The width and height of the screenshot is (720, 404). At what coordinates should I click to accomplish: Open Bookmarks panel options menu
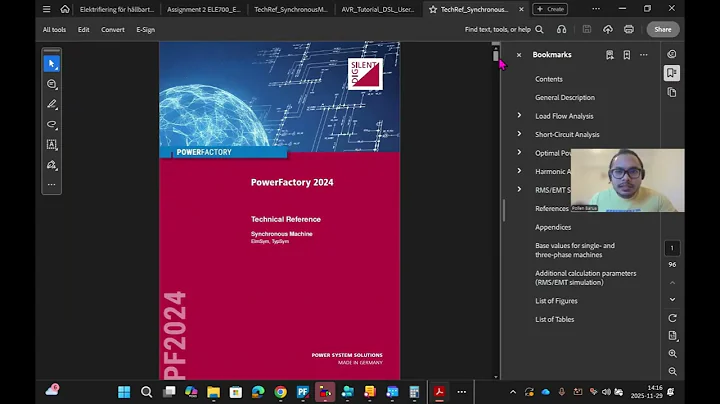tap(644, 55)
